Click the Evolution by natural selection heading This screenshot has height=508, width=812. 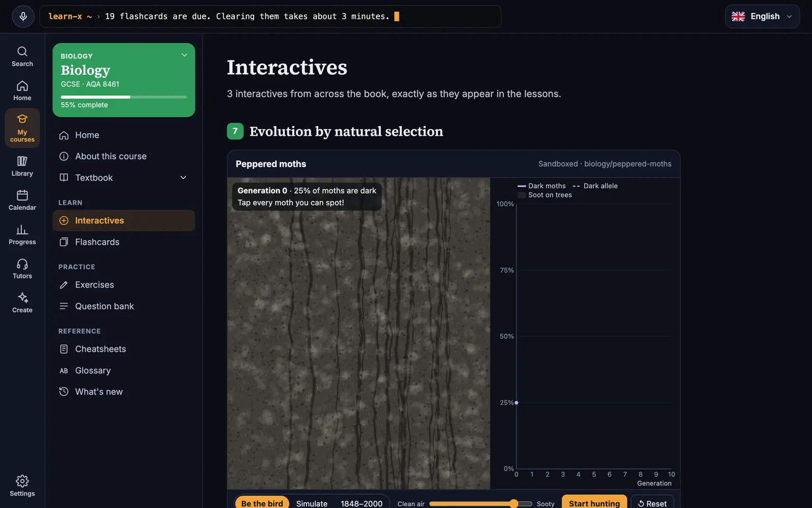point(346,132)
